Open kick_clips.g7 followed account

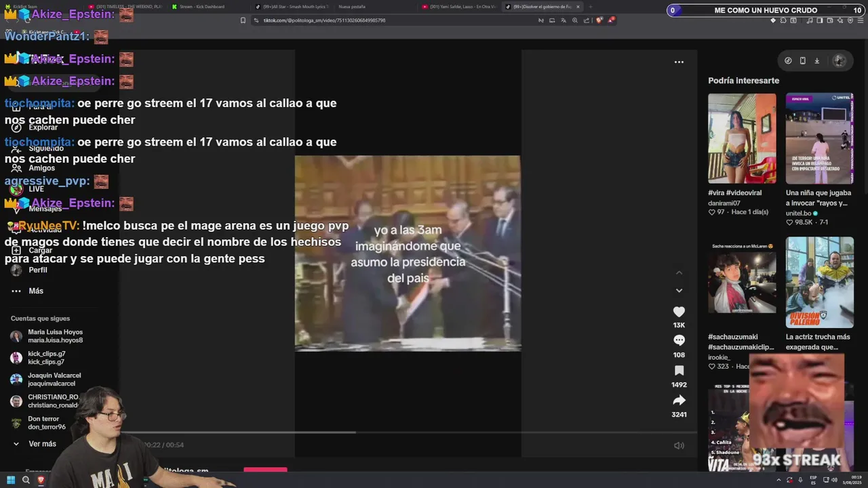(38, 358)
